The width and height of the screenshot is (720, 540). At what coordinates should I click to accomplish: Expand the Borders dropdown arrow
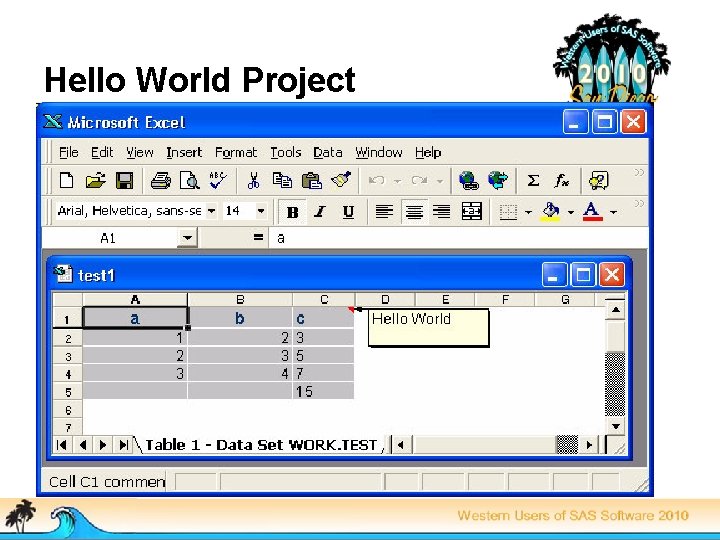click(x=528, y=212)
